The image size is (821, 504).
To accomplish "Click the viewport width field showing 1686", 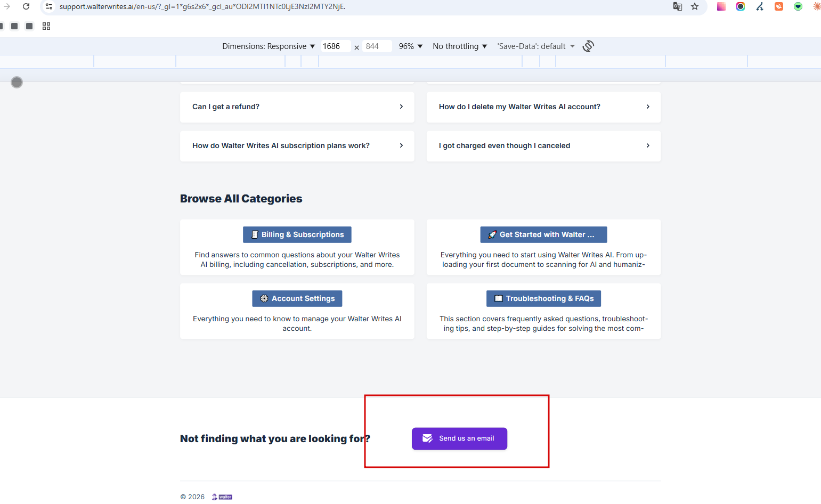I will [335, 46].
